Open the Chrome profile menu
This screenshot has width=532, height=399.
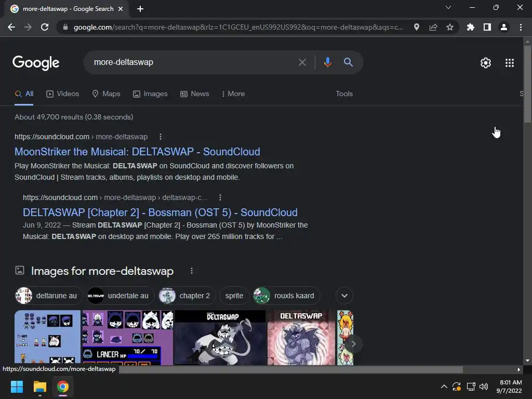[504, 27]
